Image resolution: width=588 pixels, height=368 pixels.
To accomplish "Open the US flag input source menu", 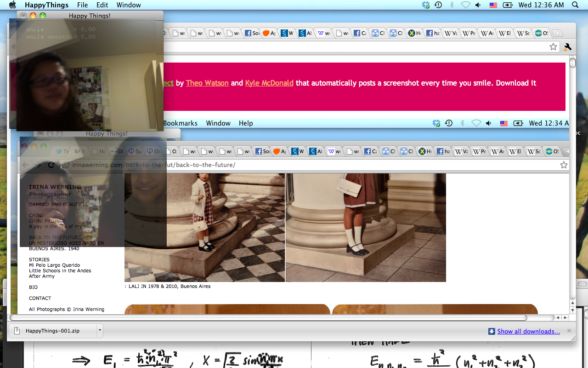I will [x=493, y=5].
